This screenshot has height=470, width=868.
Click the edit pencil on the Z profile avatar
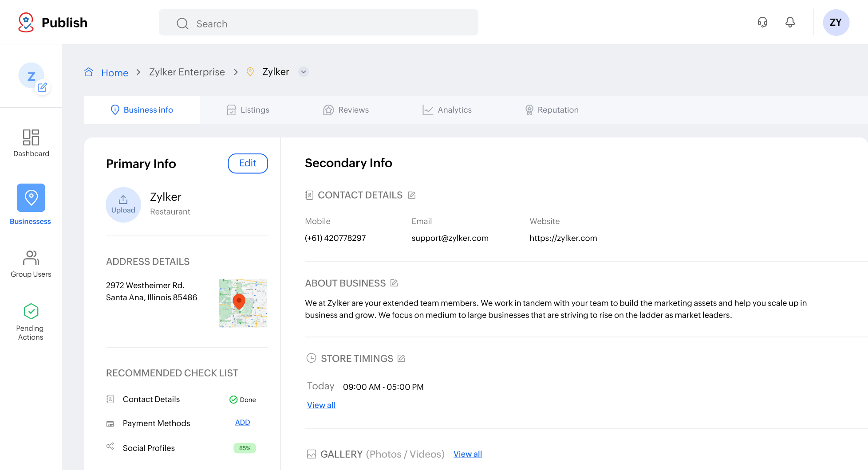pyautogui.click(x=43, y=87)
